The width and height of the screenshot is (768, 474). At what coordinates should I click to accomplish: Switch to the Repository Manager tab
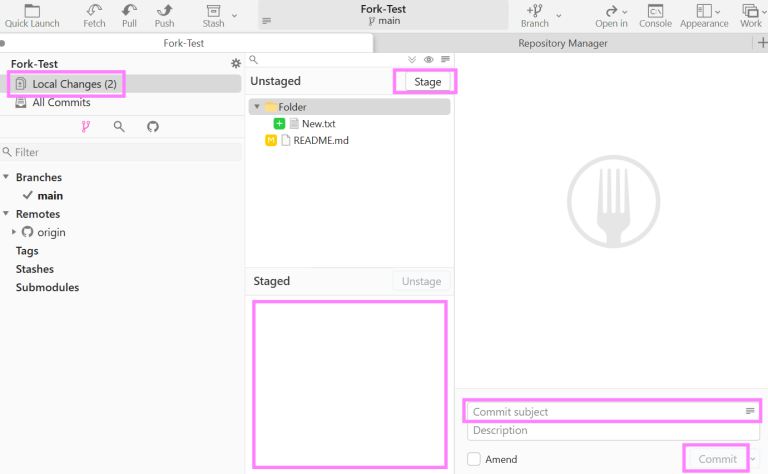pyautogui.click(x=563, y=43)
